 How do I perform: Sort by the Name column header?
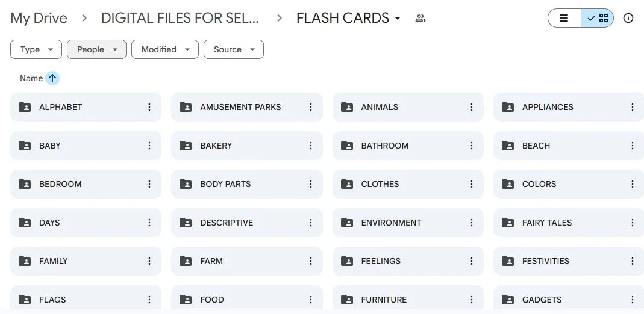(x=31, y=78)
